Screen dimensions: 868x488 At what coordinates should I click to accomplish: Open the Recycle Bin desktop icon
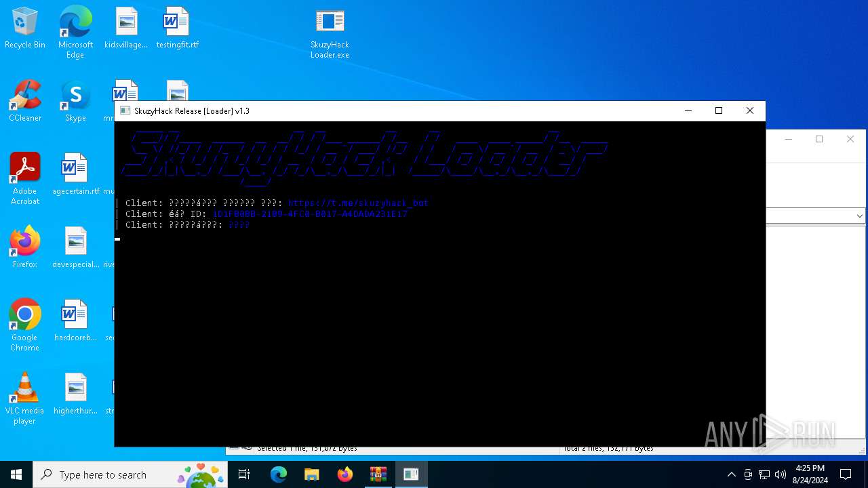pos(25,28)
